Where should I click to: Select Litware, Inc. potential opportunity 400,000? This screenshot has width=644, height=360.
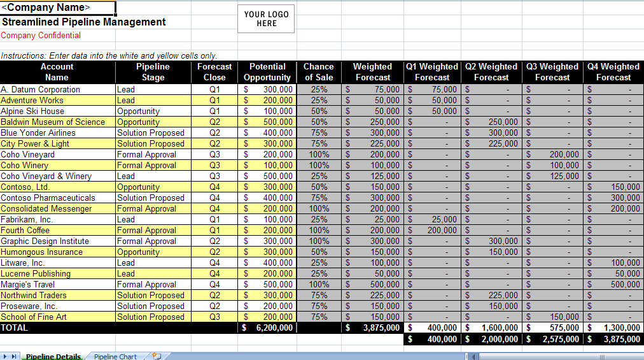[x=267, y=263]
